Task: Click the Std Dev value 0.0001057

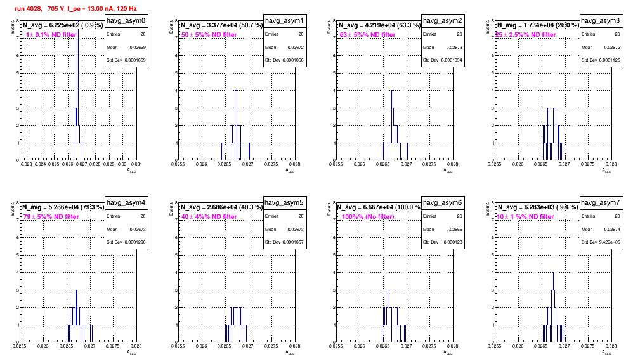Action: coord(294,242)
